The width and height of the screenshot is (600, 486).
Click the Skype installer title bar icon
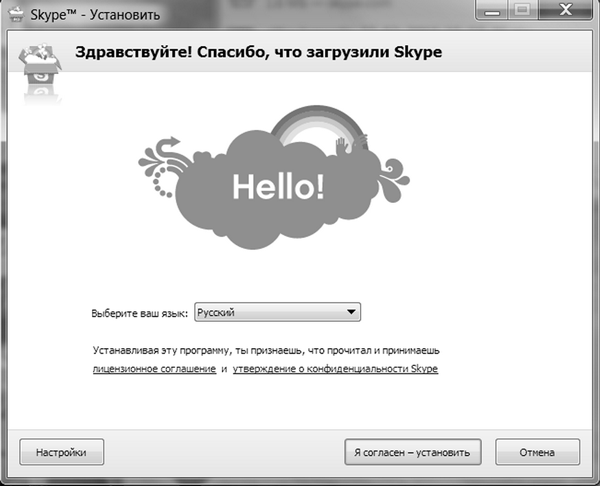16,15
